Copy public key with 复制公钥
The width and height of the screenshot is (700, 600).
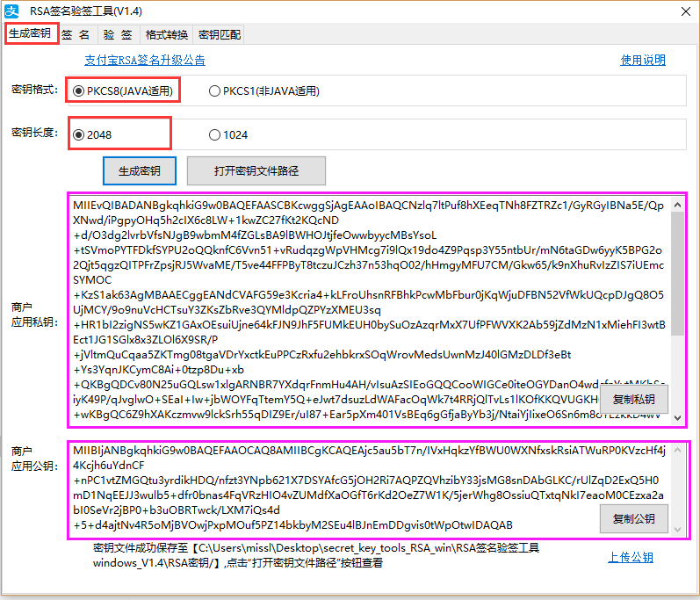click(x=633, y=519)
